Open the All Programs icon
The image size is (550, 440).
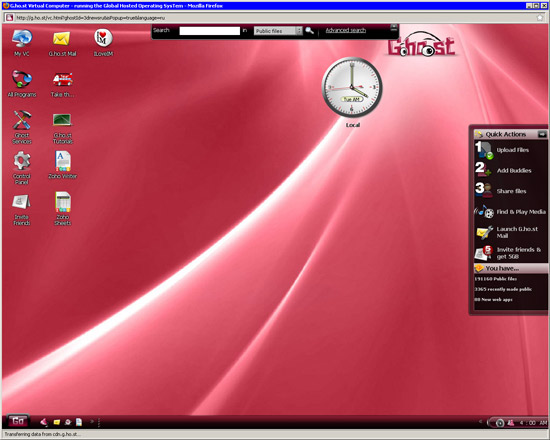click(22, 79)
